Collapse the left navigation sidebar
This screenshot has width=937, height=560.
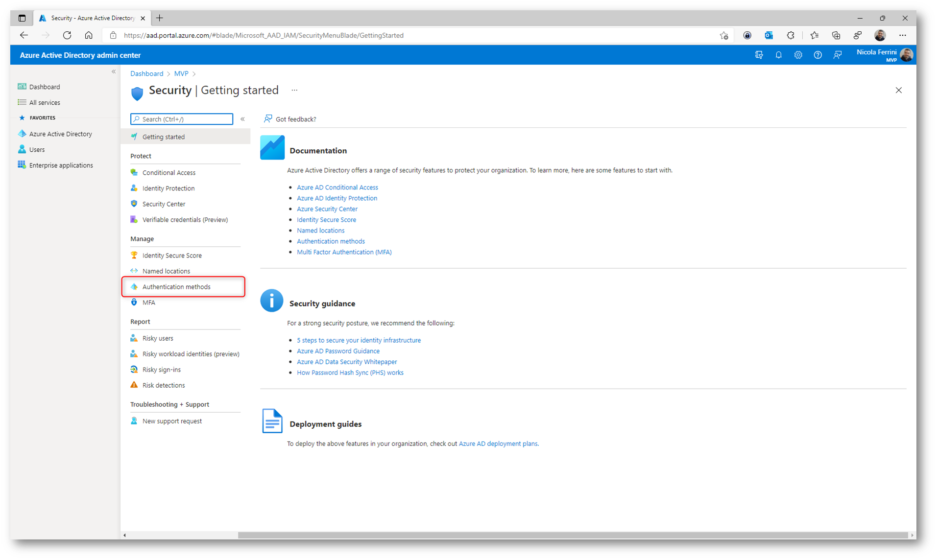click(114, 71)
